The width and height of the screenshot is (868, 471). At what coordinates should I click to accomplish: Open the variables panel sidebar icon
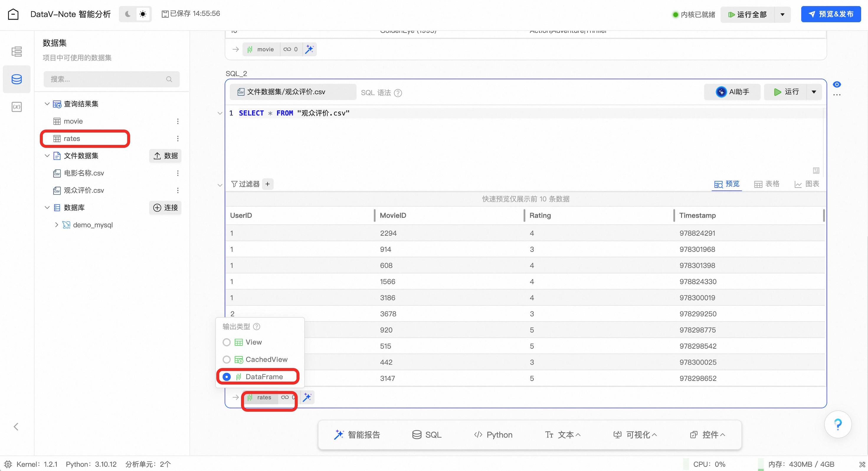pos(17,107)
